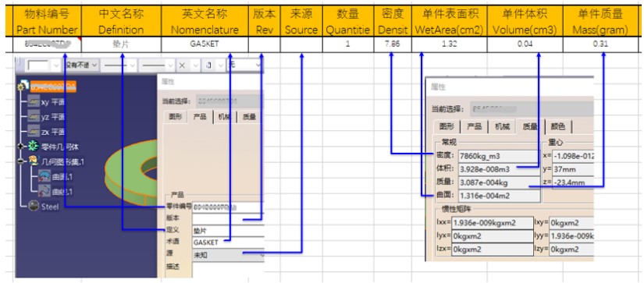Click the 质量 field showing 3.087e-004kg

coord(499,182)
